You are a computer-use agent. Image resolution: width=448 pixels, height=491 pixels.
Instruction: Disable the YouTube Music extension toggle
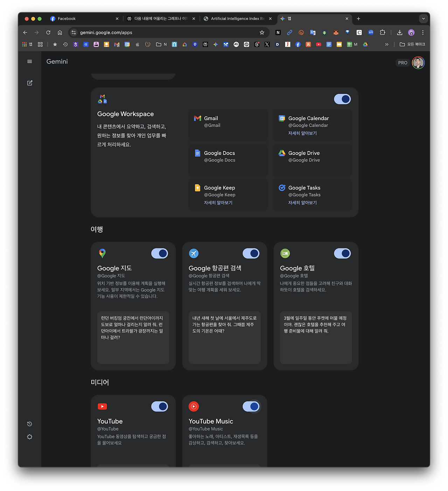(251, 406)
